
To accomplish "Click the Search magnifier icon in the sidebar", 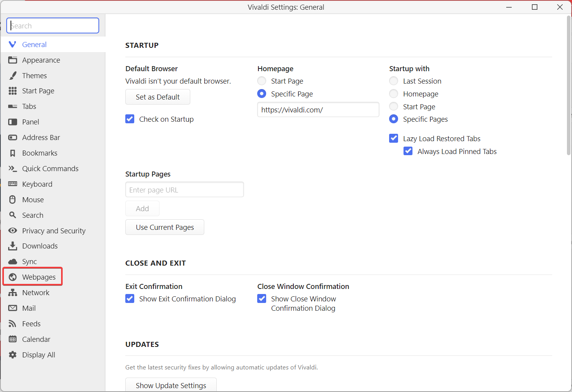I will pyautogui.click(x=12, y=215).
